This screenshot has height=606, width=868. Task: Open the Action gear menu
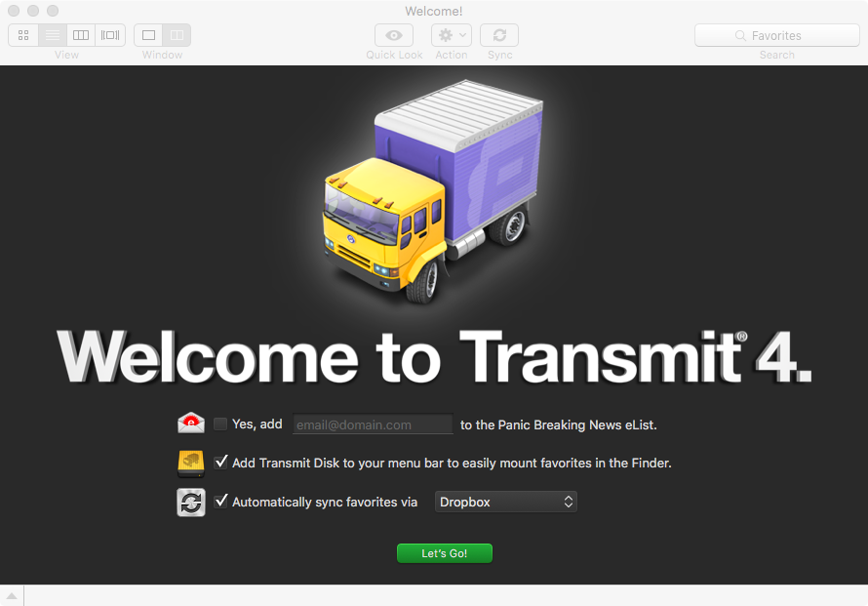[452, 35]
